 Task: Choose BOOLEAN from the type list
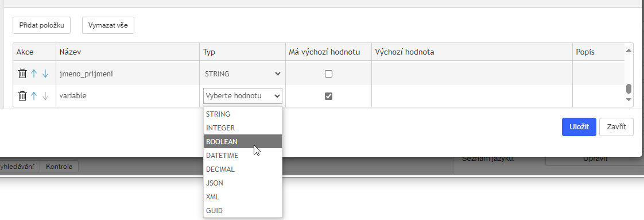[x=243, y=141]
